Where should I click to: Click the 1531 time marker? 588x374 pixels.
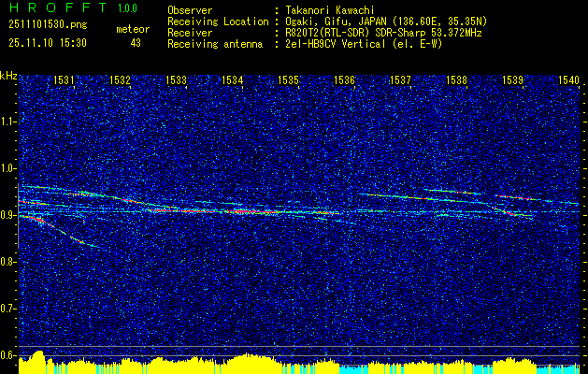click(64, 79)
